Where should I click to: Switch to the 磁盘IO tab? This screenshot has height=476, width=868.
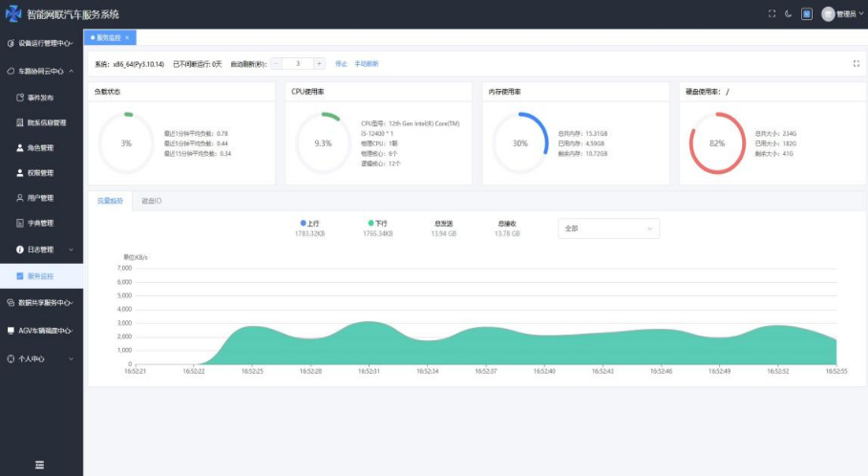(x=151, y=201)
